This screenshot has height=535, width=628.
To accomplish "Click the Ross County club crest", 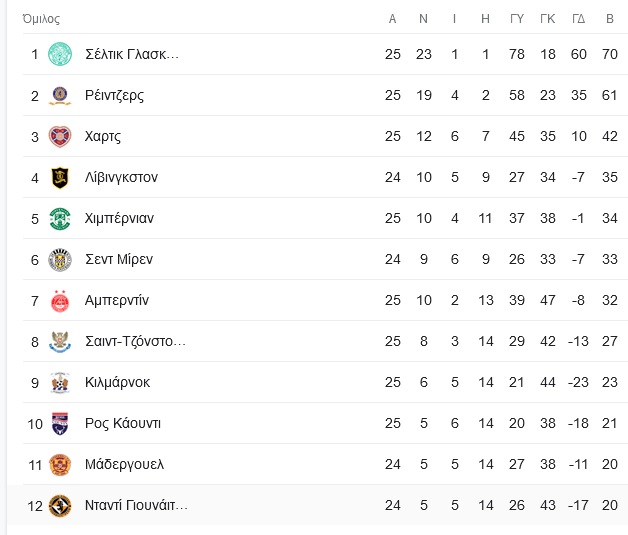I will point(60,424).
